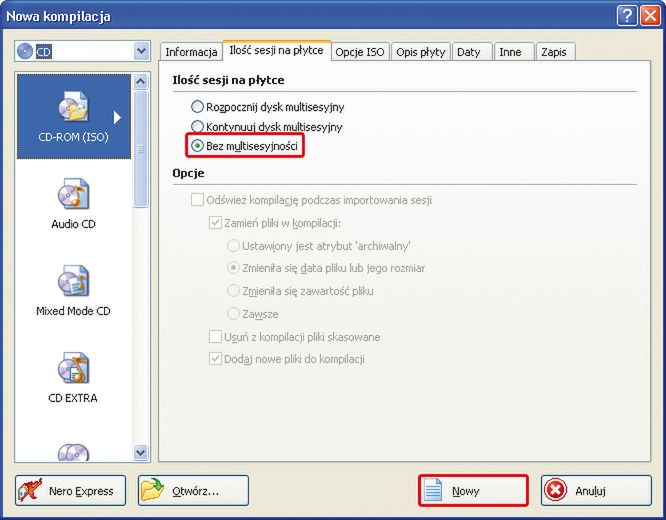Close the Nowa kompilacja dialog
This screenshot has height=520, width=666.
coord(650,17)
